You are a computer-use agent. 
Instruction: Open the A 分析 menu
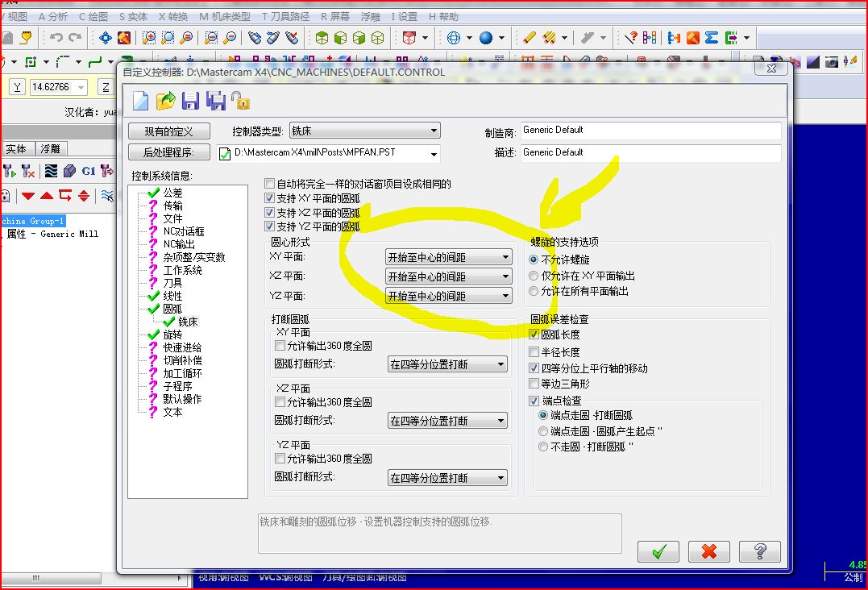(x=53, y=17)
